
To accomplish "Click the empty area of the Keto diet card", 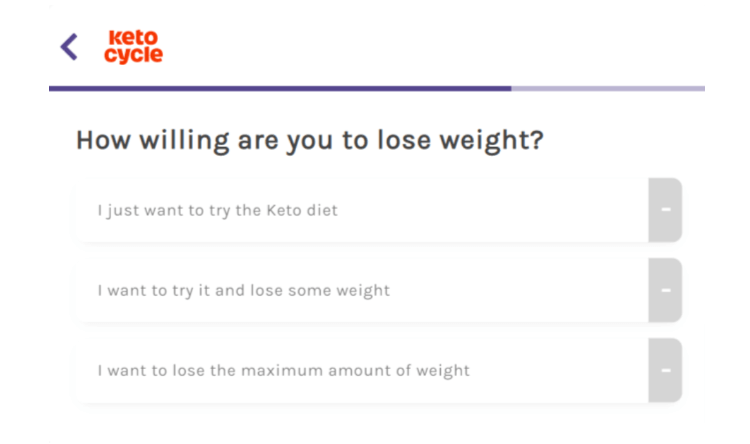I will click(493, 210).
